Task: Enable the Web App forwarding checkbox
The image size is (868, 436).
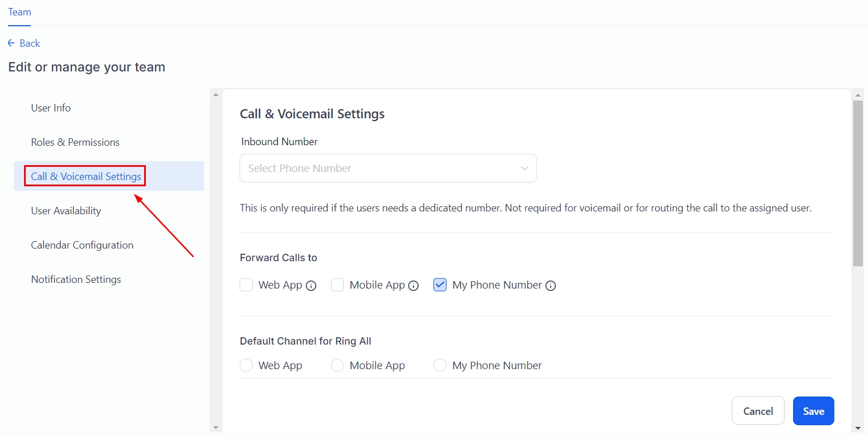Action: [x=246, y=285]
